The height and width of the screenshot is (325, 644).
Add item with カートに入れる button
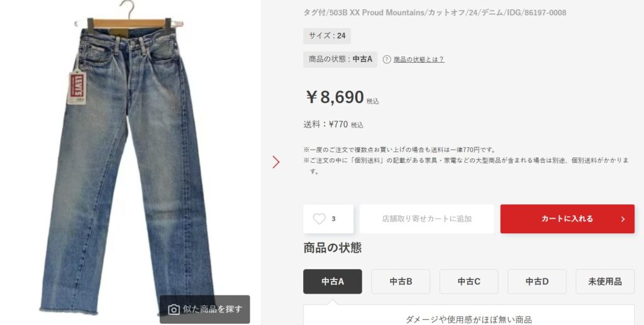pos(567,219)
